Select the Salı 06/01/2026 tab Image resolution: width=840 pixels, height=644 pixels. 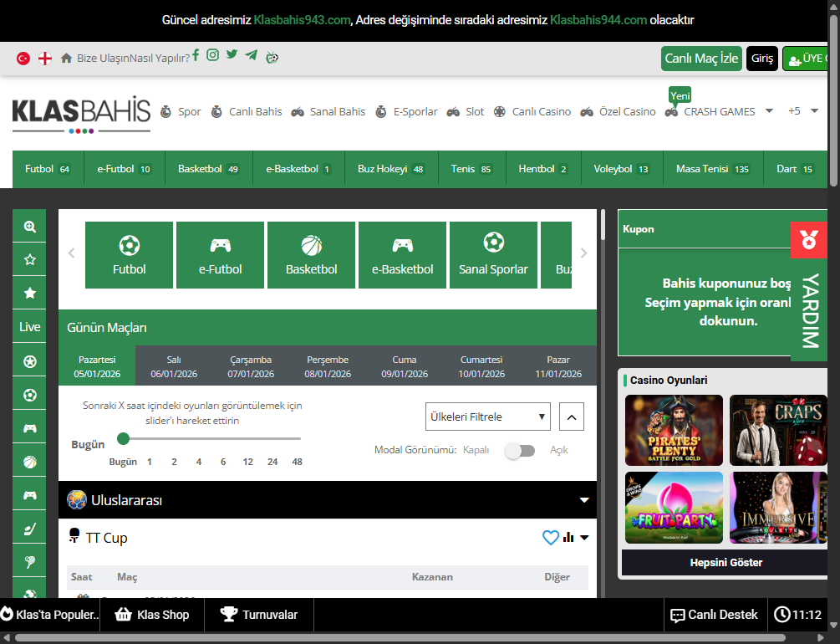[174, 366]
